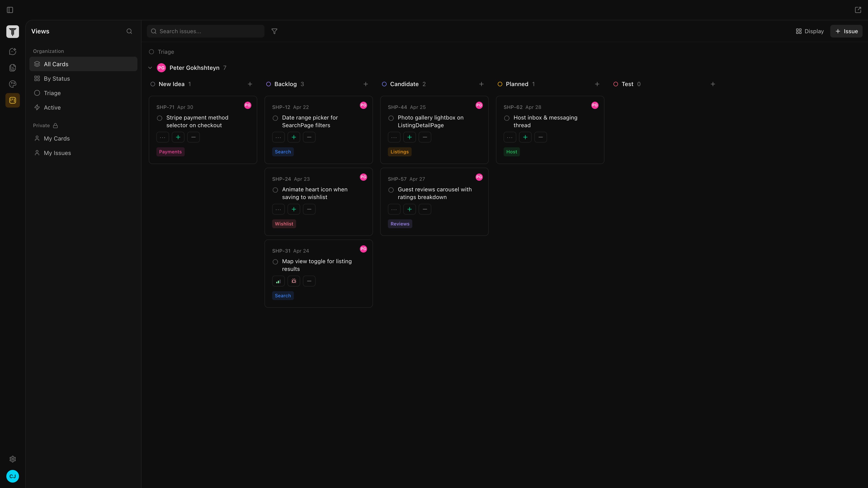Open the palette icon in left rail
868x488 pixels.
13,84
